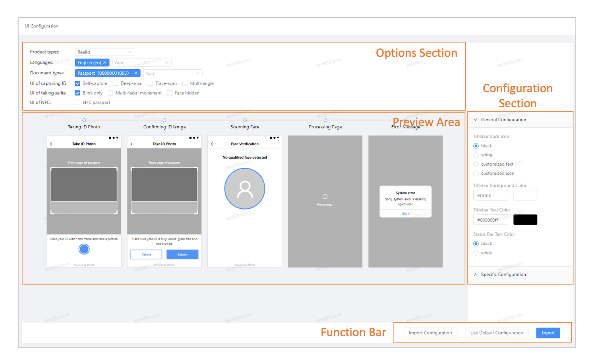Click the three-dot menu on the Take ID Photo titlebar
The image size is (596, 364).
click(x=113, y=137)
